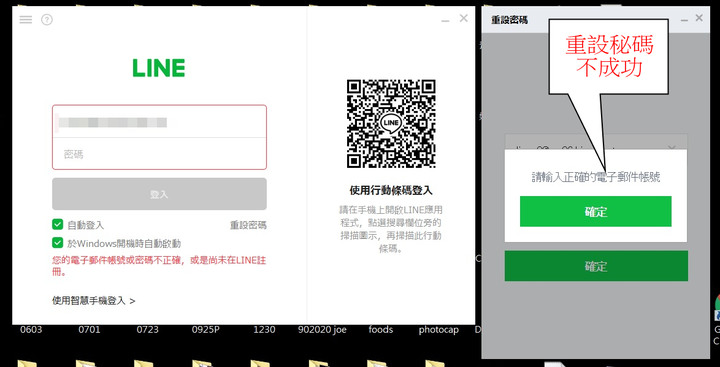The height and width of the screenshot is (367, 720).
Task: Click 請輸入正確的電子郵件帳號 dialog message
Action: 596,177
